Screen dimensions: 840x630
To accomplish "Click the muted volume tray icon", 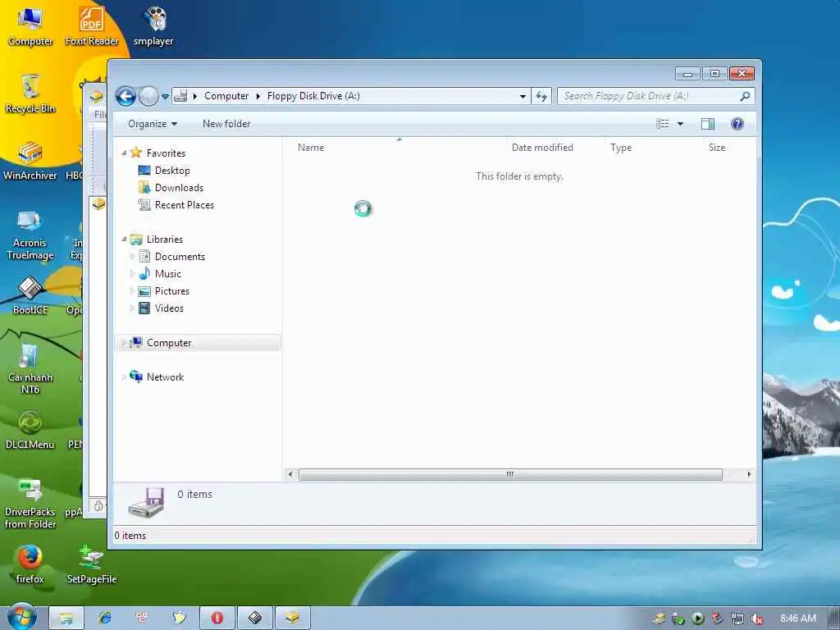I will point(757,619).
